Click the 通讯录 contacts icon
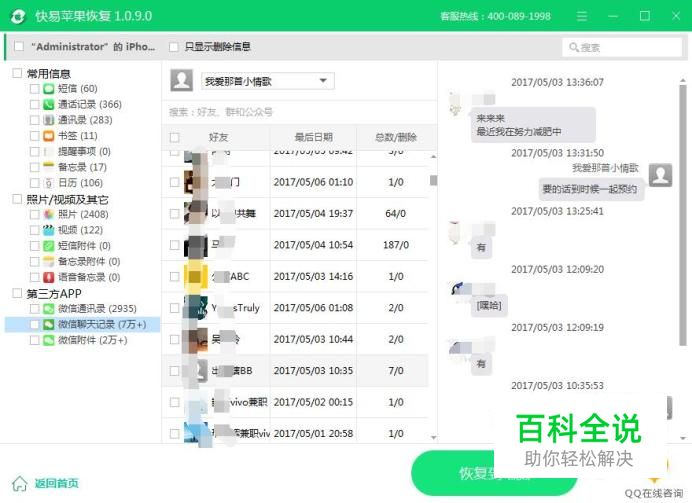Viewport: 692px width, 503px height. pos(49,120)
